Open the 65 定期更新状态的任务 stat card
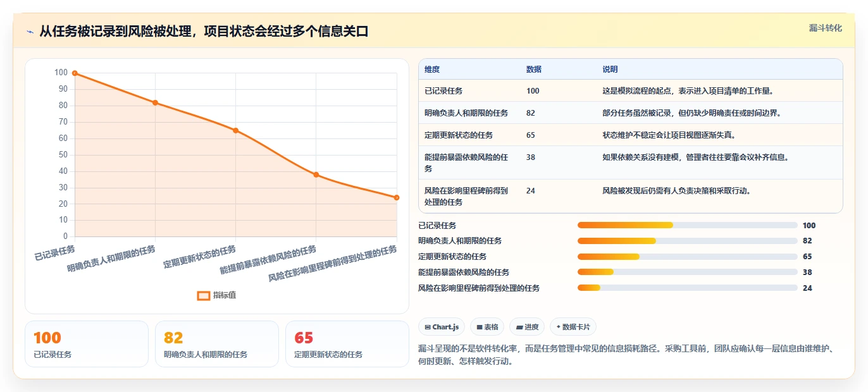Viewport: 868px width, 392px height. (347, 344)
